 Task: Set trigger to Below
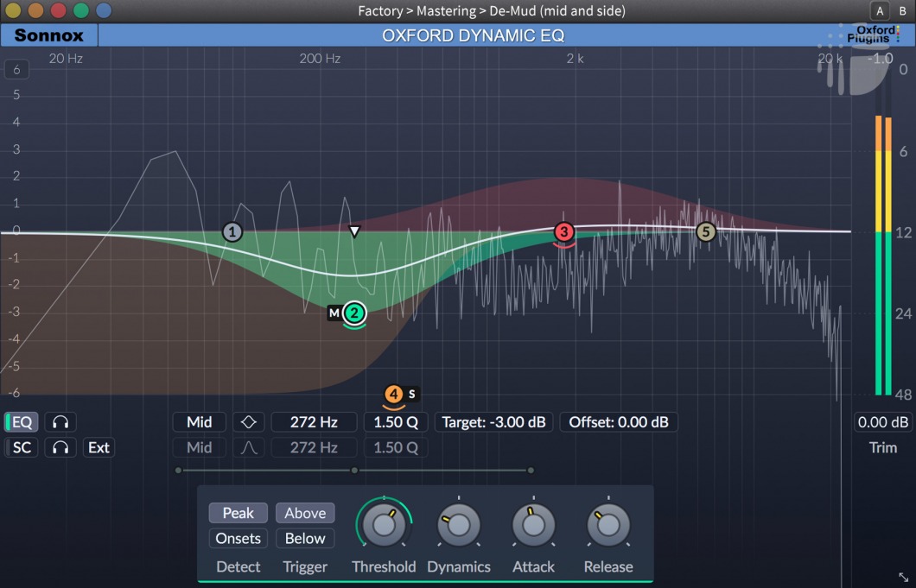tap(305, 539)
